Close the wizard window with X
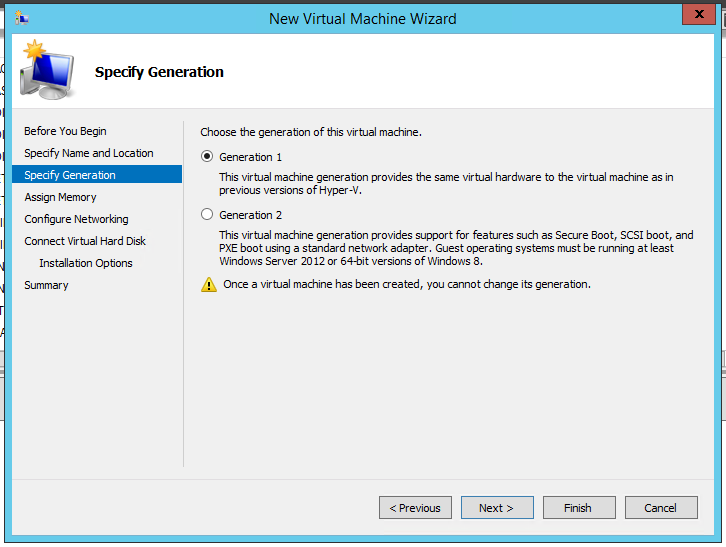 pos(698,16)
